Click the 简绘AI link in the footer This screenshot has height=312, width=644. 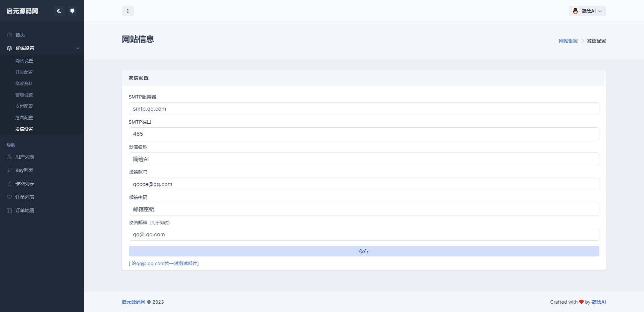[x=598, y=302]
